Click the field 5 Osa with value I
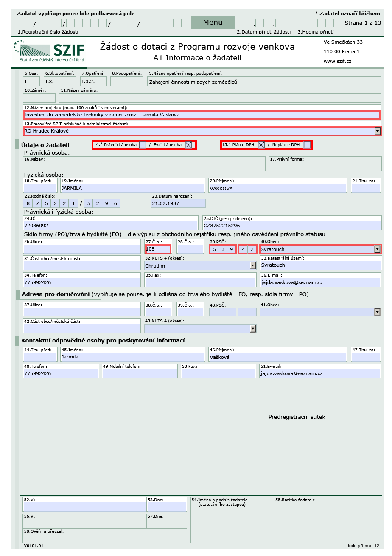The width and height of the screenshot is (392, 556). pyautogui.click(x=31, y=82)
